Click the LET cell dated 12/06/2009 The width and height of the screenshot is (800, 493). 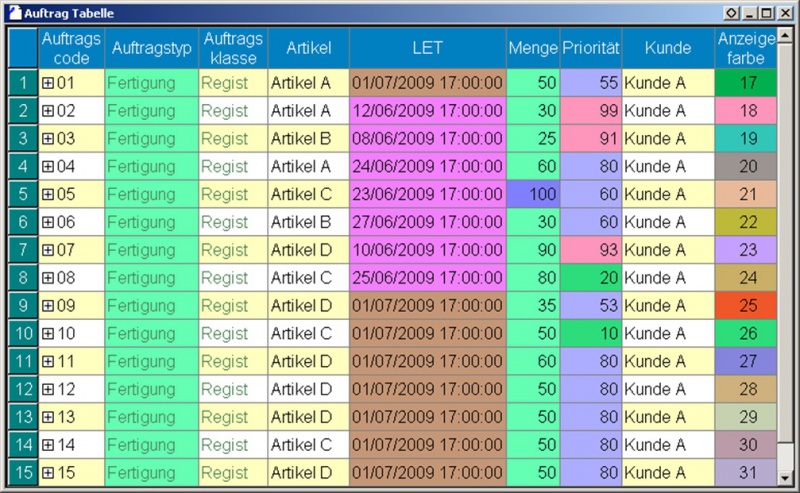point(427,111)
